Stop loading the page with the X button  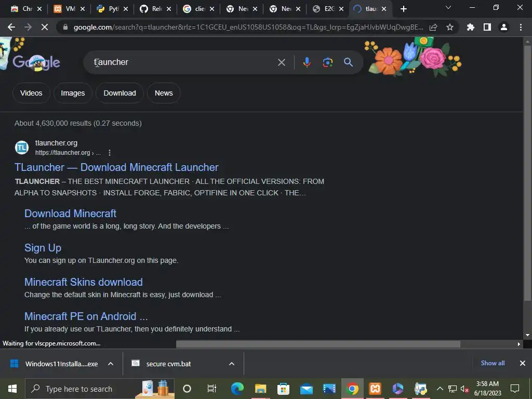point(45,27)
